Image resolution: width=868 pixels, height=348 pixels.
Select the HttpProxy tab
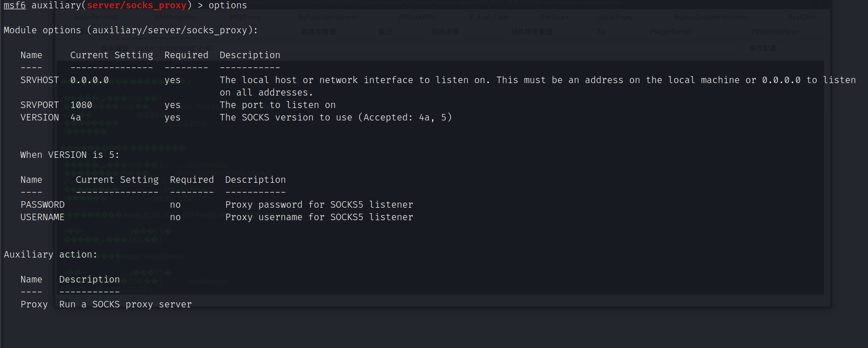245,17
